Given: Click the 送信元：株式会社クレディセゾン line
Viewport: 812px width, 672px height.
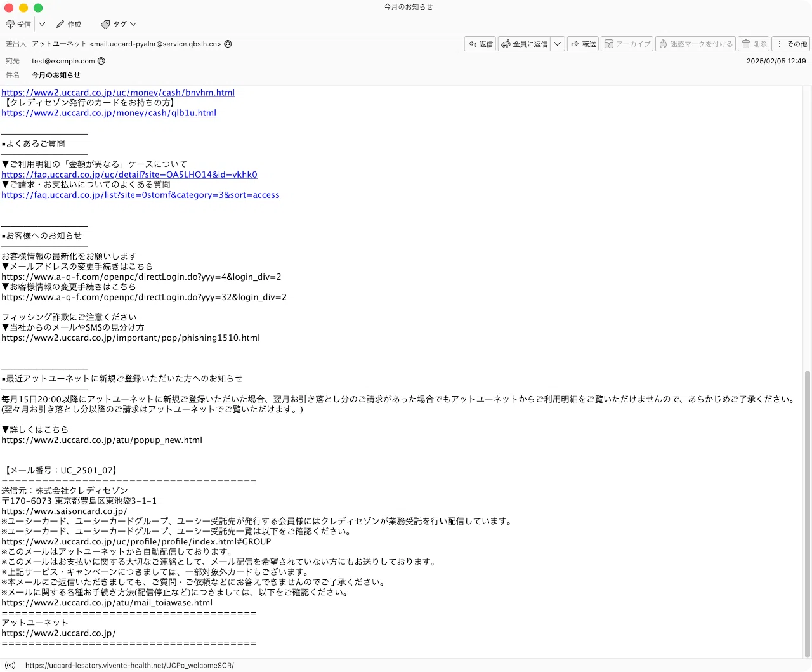Looking at the screenshot, I should (65, 491).
